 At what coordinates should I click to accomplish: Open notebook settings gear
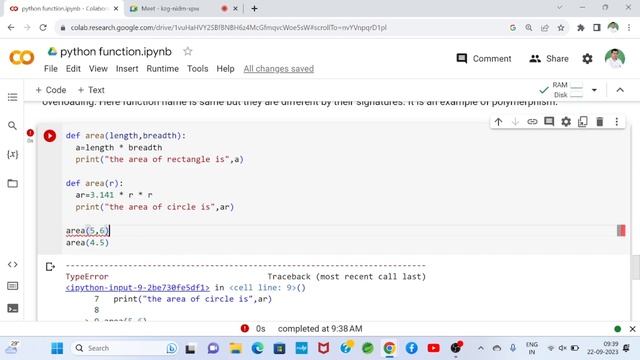click(587, 59)
